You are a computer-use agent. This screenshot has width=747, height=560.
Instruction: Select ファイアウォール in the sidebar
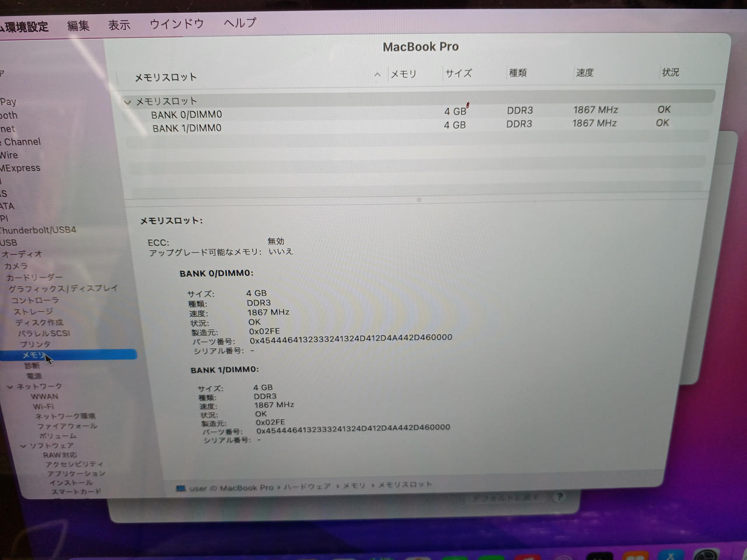[67, 426]
